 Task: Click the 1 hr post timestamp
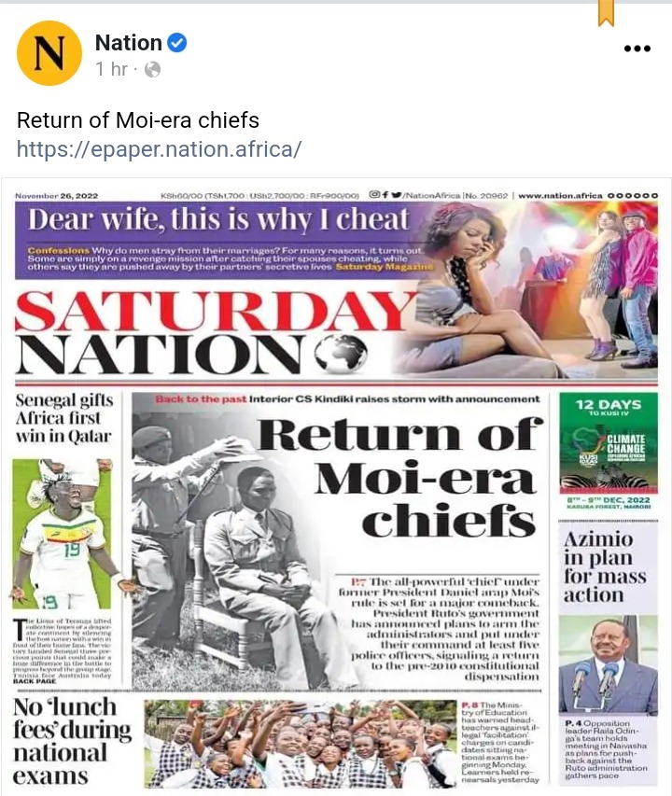point(111,69)
